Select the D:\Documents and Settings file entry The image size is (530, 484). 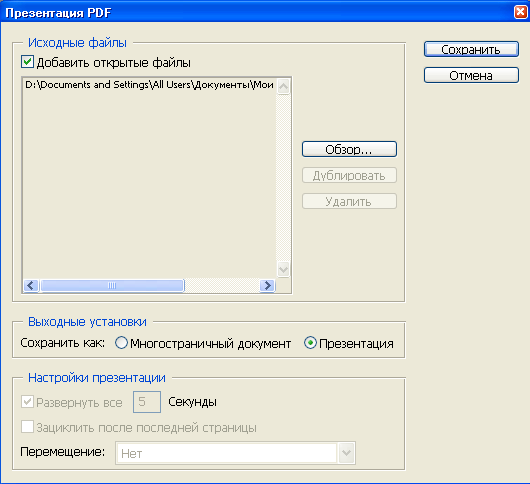tap(149, 84)
